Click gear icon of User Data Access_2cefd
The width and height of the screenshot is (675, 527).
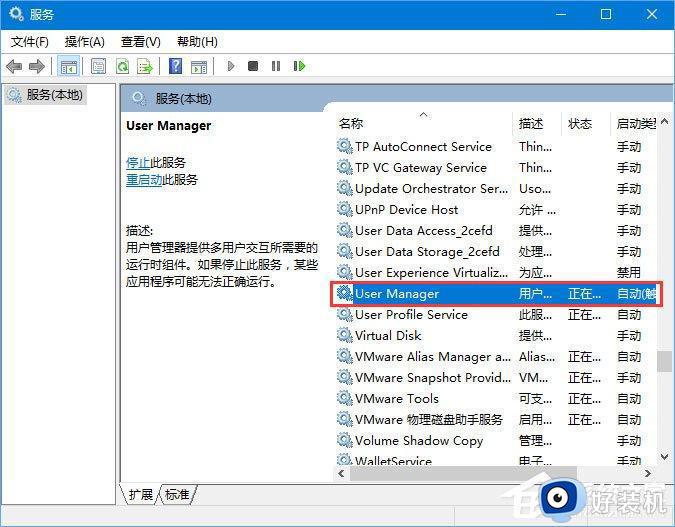(x=344, y=230)
